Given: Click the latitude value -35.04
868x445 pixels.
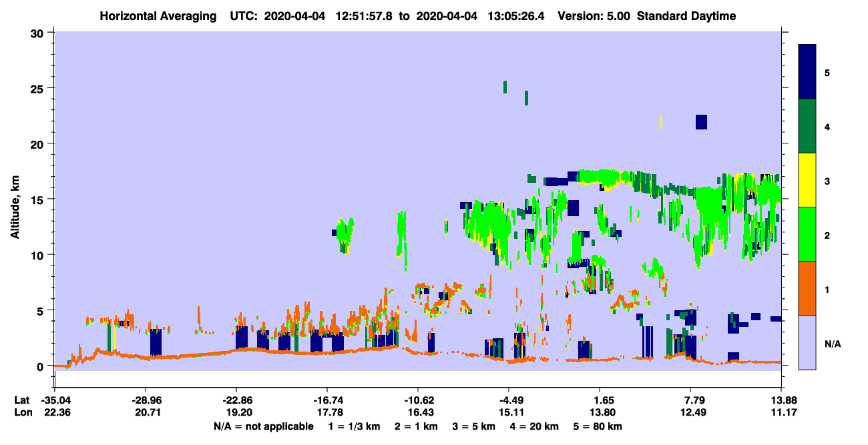Looking at the screenshot, I should (x=55, y=400).
